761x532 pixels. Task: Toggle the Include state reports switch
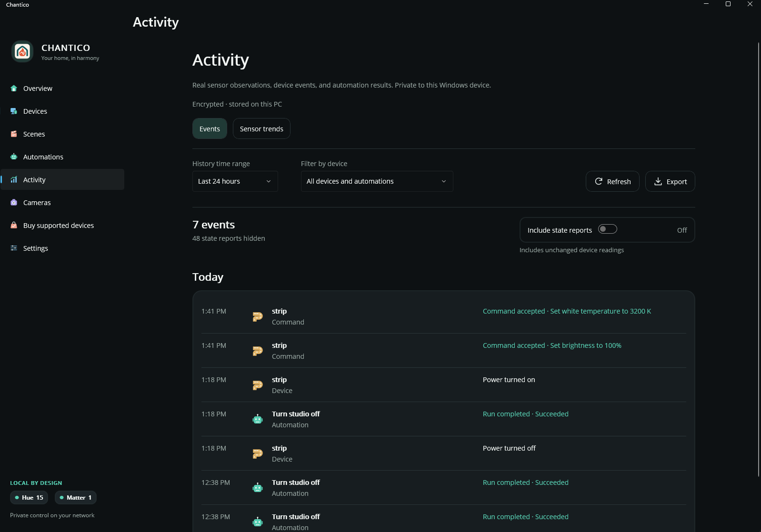click(x=608, y=229)
